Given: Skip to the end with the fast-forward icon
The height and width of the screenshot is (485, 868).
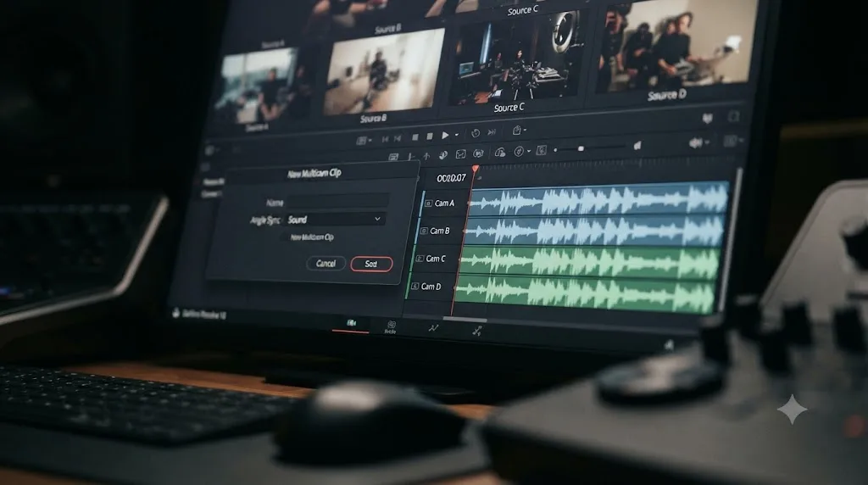Looking at the screenshot, I should (491, 133).
